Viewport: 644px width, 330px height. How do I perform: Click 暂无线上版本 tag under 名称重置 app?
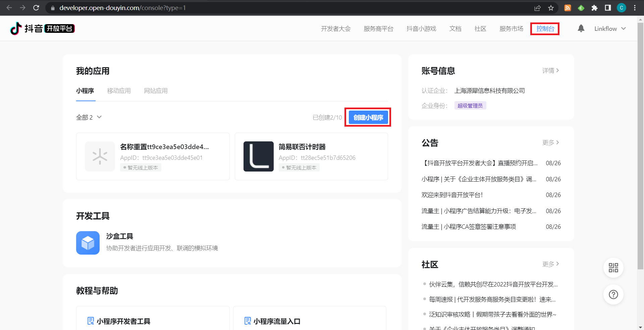tap(141, 168)
